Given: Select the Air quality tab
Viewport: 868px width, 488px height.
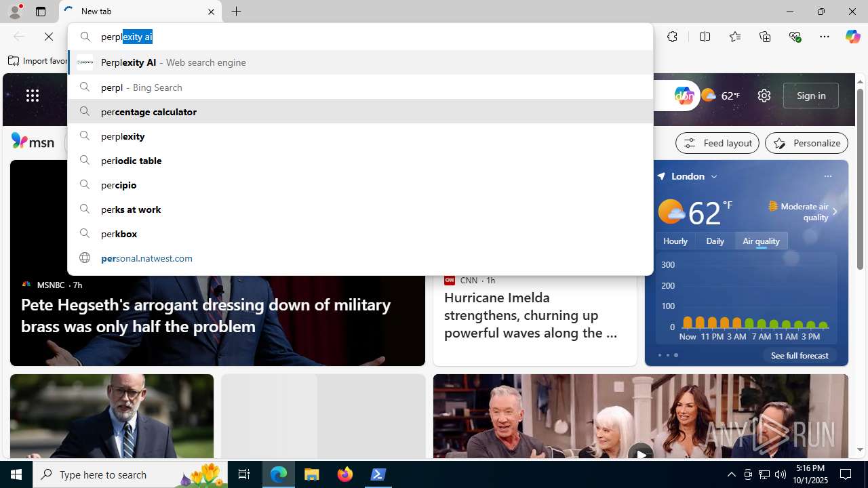Looking at the screenshot, I should (x=761, y=241).
